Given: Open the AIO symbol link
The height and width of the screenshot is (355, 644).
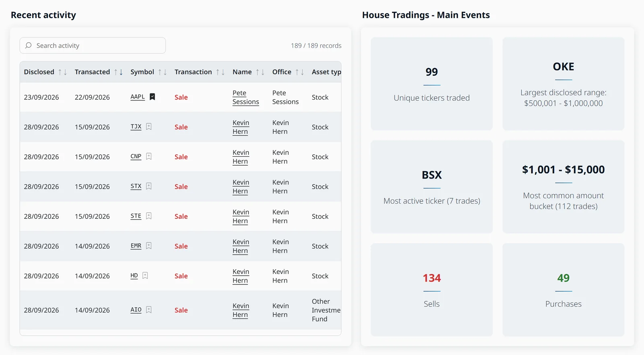Looking at the screenshot, I should (136, 310).
